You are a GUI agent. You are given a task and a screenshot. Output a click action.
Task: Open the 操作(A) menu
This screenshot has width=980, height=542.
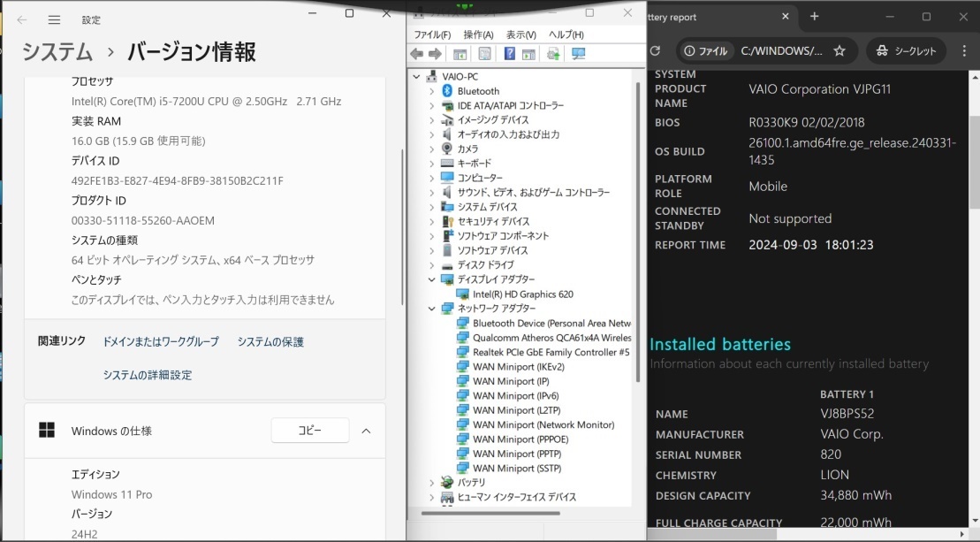click(x=479, y=35)
